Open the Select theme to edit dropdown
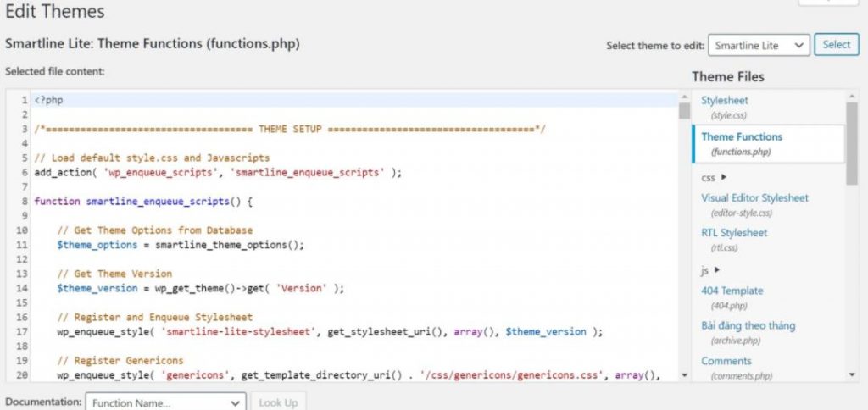 tap(759, 45)
